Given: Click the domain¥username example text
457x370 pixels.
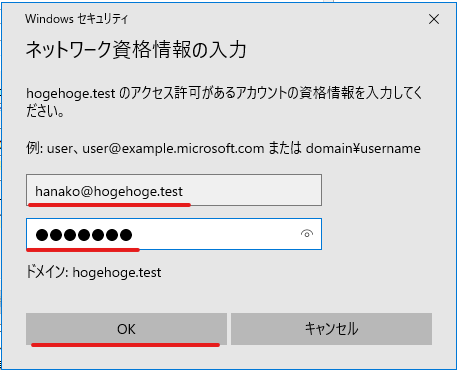Looking at the screenshot, I should (363, 148).
